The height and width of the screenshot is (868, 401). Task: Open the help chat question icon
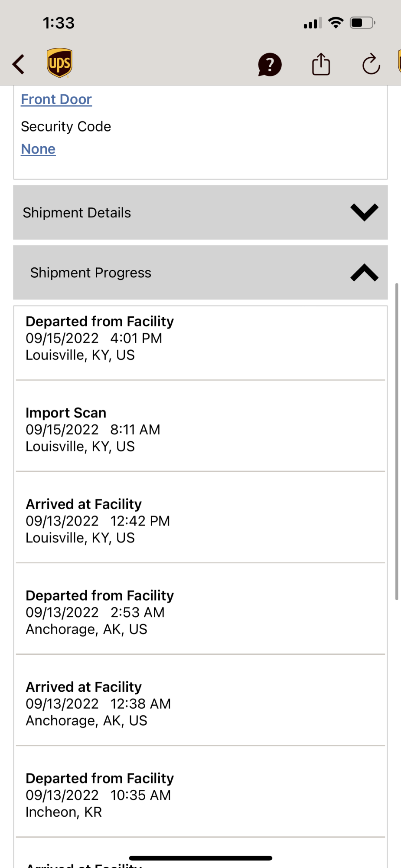click(270, 65)
